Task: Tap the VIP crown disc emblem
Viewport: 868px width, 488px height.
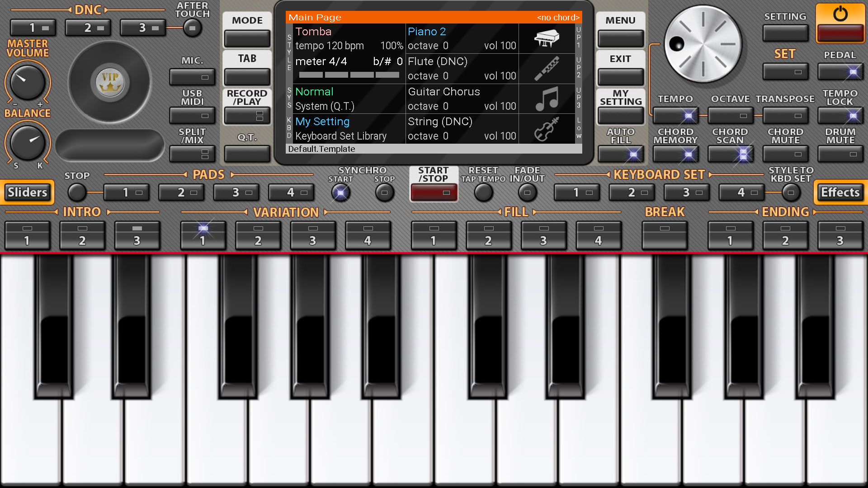Action: tap(110, 82)
